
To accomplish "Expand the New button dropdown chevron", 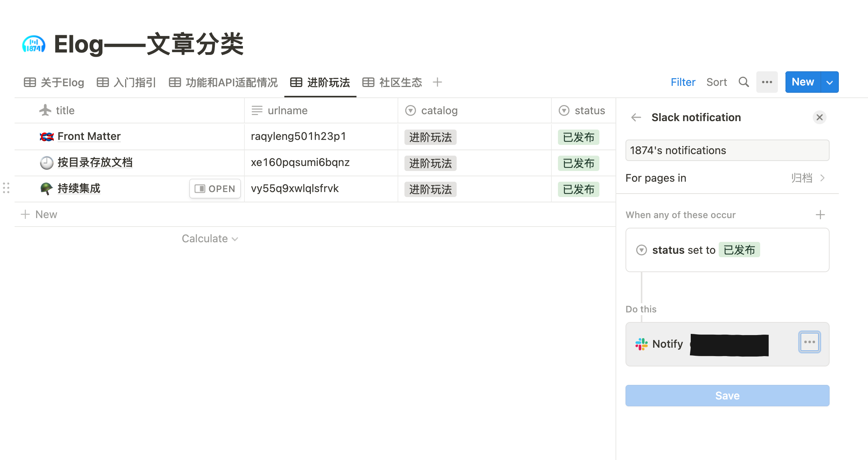I will pyautogui.click(x=830, y=82).
